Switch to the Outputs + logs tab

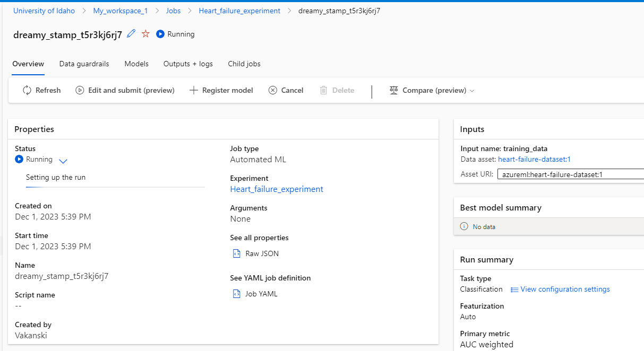pyautogui.click(x=188, y=64)
